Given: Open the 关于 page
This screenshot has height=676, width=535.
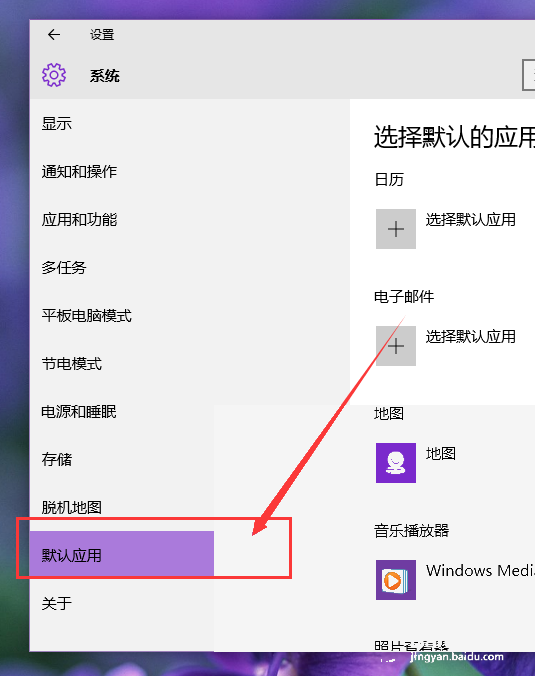Looking at the screenshot, I should pos(56,603).
